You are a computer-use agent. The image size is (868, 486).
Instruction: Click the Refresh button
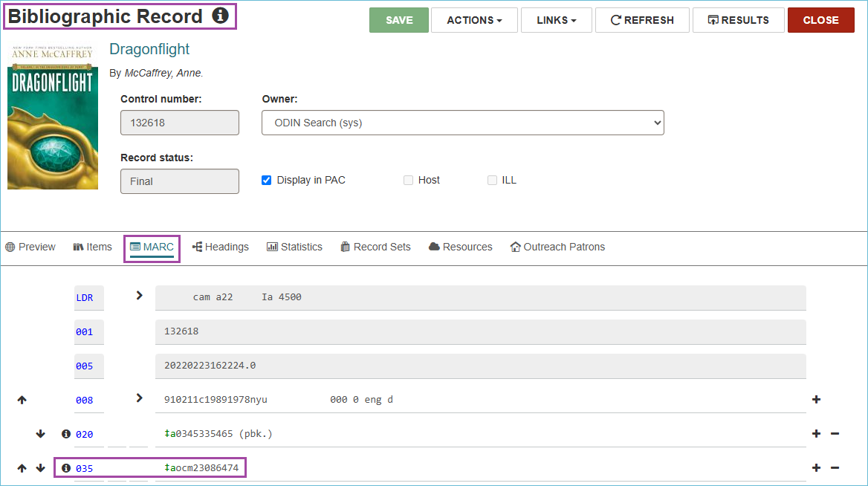pos(642,20)
